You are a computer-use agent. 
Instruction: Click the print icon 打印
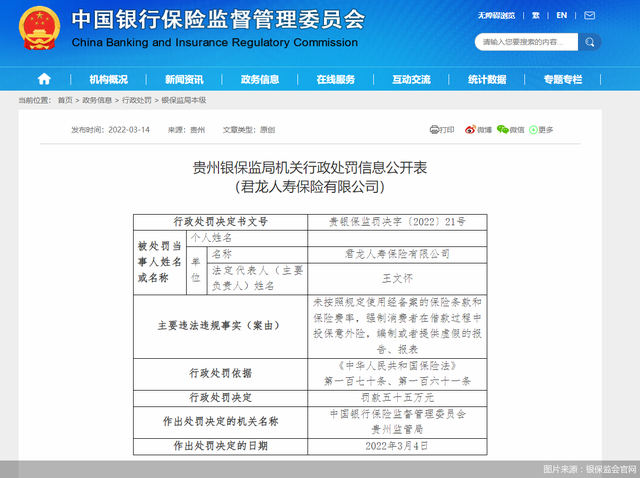tap(442, 130)
